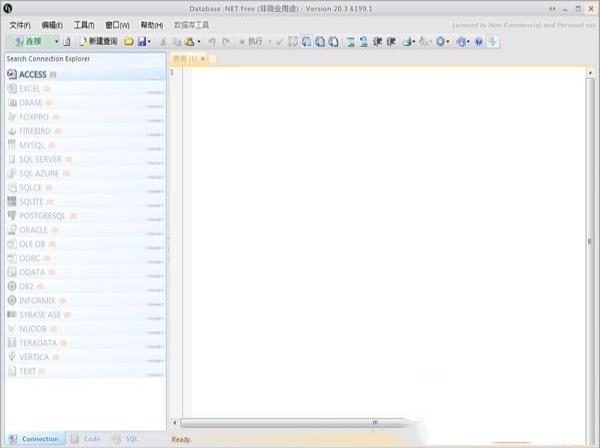
Task: Click the globe toolbar icon
Action: tap(461, 41)
